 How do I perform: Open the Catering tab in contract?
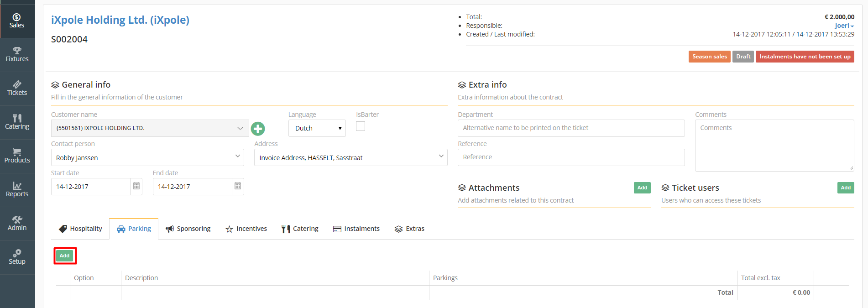tap(300, 229)
